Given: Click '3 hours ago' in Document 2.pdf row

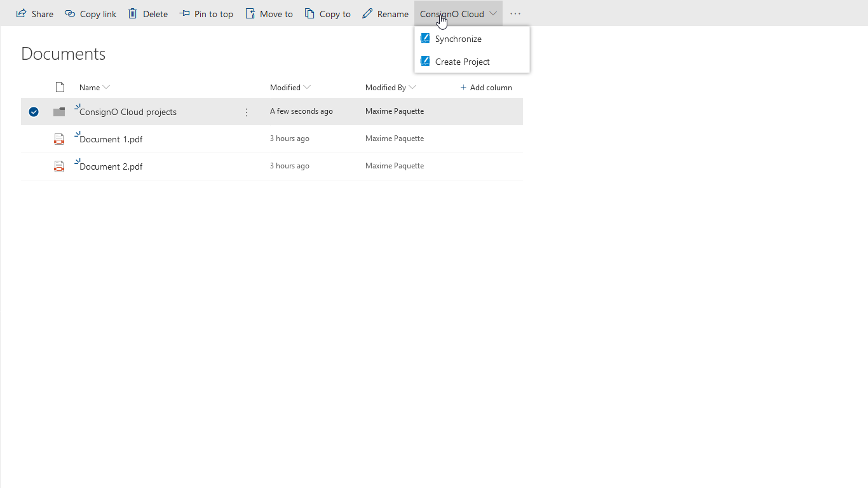Looking at the screenshot, I should click(290, 166).
